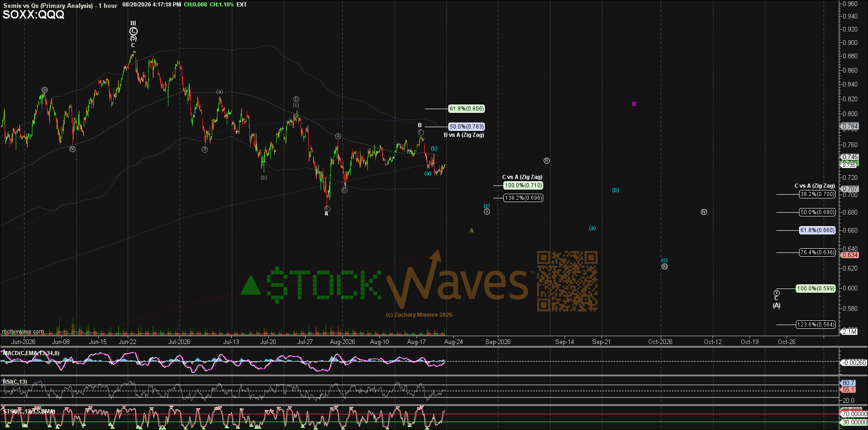Click the Oct-2026 date on the time axis
The width and height of the screenshot is (868, 430).
(x=660, y=342)
